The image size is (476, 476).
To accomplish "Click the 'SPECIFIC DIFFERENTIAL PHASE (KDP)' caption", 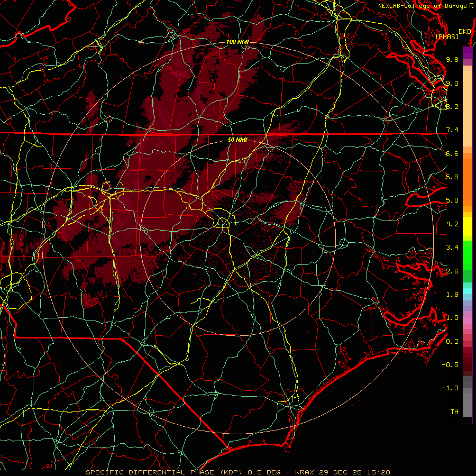I will pos(164,472).
